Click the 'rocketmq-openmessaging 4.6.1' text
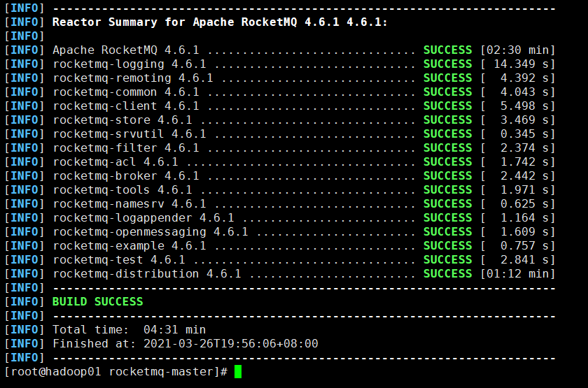Screen dimensions: 588x388 pos(150,232)
